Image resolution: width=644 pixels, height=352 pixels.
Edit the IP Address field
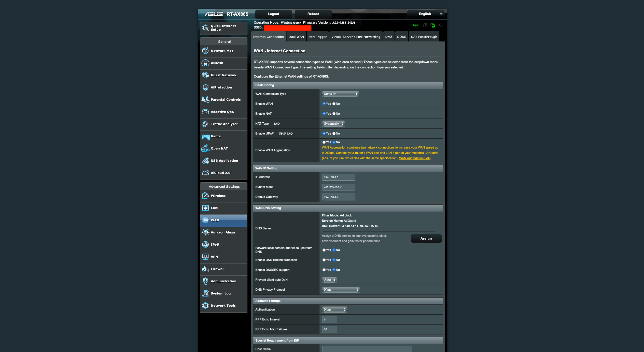(338, 177)
